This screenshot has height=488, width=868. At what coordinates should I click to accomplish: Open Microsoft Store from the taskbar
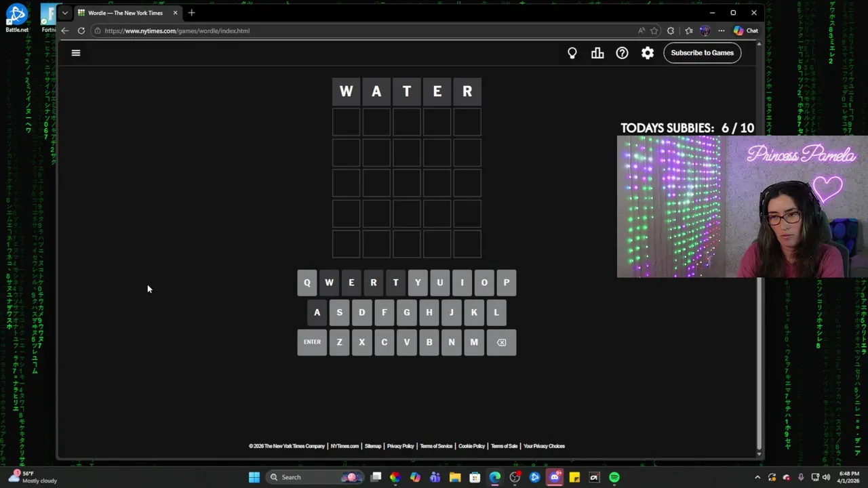(475, 477)
